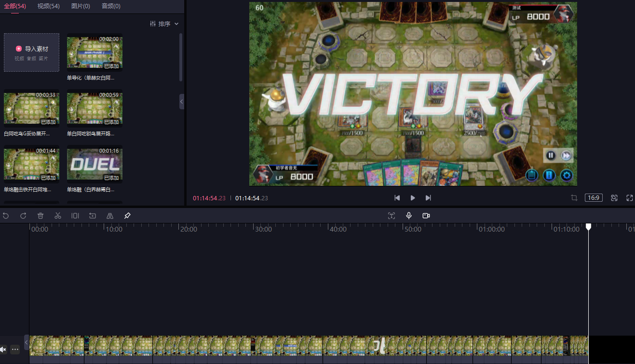This screenshot has width=635, height=364.
Task: Switch to the 全部(54) tab
Action: (15, 6)
